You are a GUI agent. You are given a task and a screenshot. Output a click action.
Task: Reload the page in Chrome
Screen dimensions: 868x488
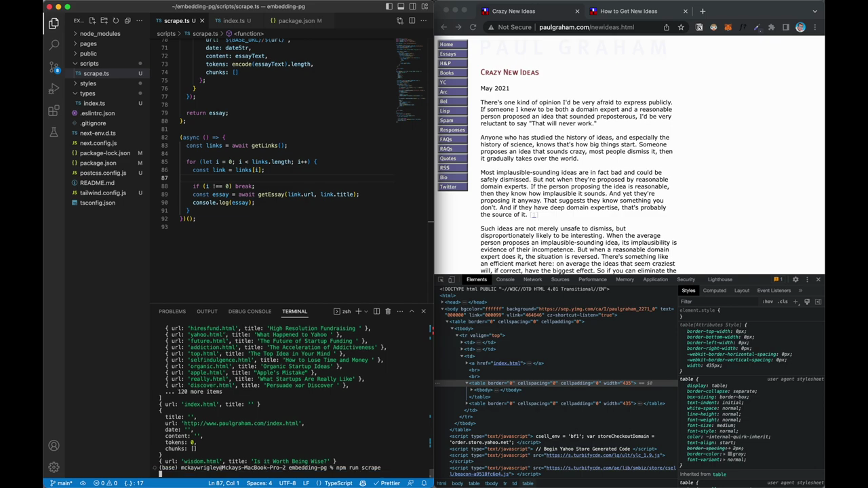[x=473, y=27]
